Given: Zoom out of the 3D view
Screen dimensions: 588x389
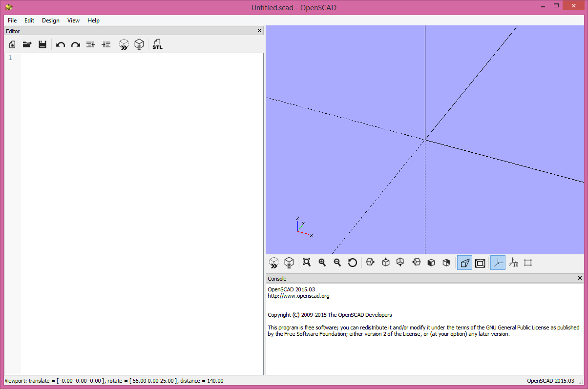Looking at the screenshot, I should click(x=337, y=262).
